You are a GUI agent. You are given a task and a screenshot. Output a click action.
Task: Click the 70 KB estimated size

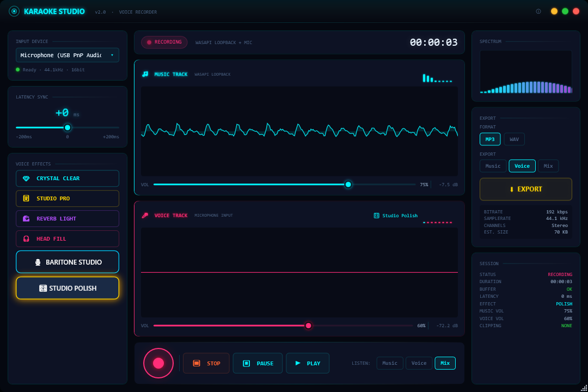click(561, 232)
